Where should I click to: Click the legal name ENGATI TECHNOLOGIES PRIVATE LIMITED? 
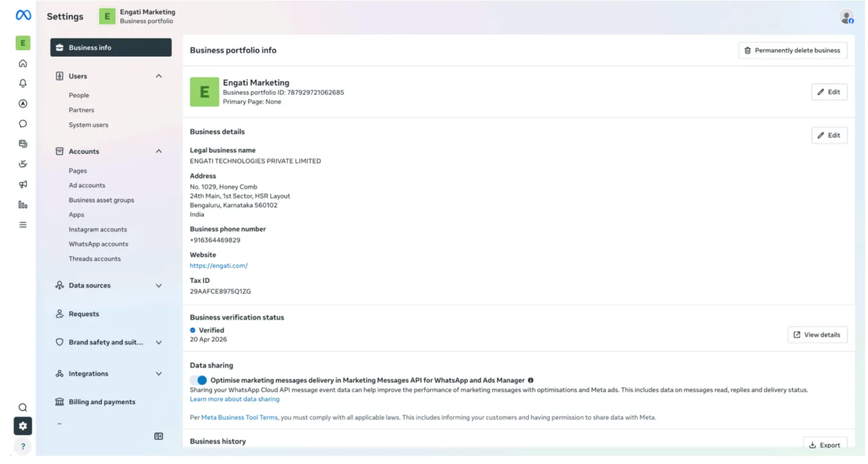(x=255, y=161)
